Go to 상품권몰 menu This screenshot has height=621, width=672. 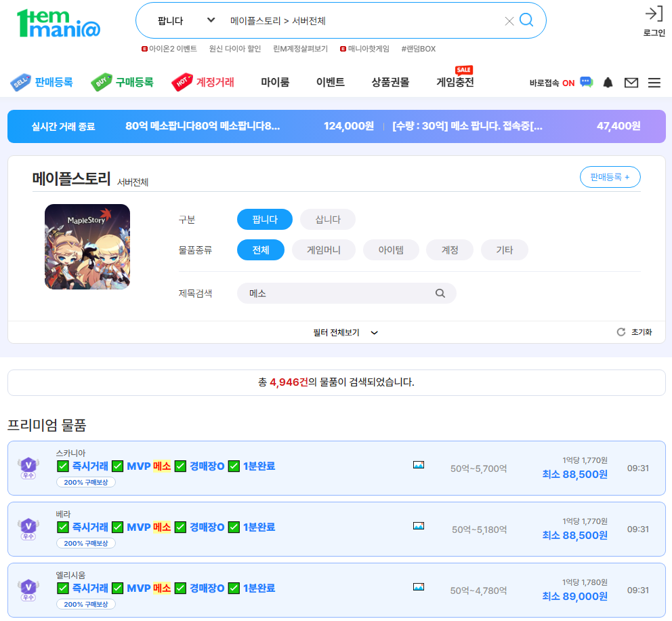tap(390, 82)
